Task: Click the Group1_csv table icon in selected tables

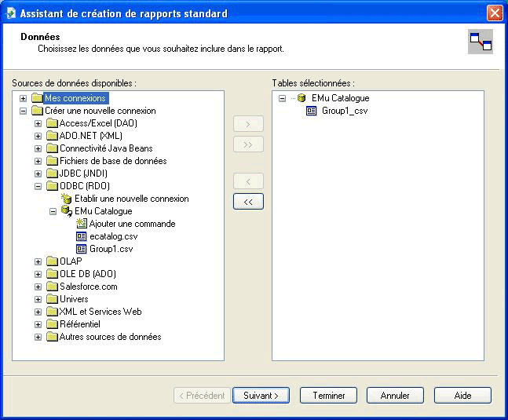Action: pos(312,111)
